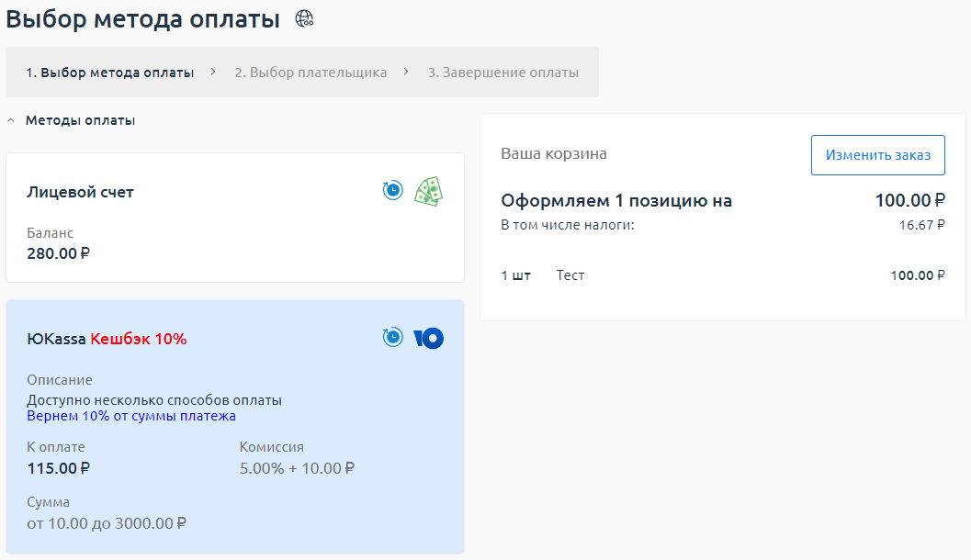Click the cash banknotes icon in Лицевой счет
The image size is (971, 560).
428,191
